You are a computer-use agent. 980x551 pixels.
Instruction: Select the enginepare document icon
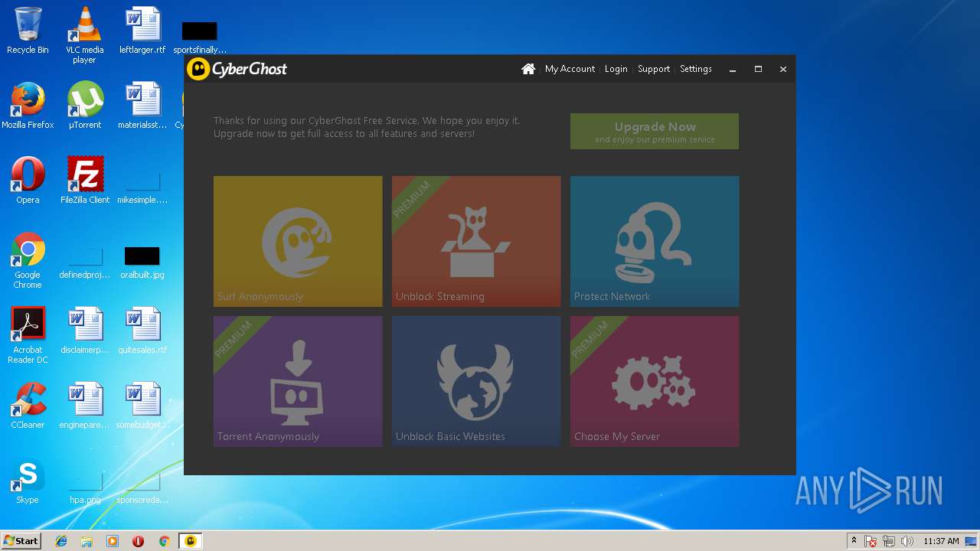pos(85,406)
